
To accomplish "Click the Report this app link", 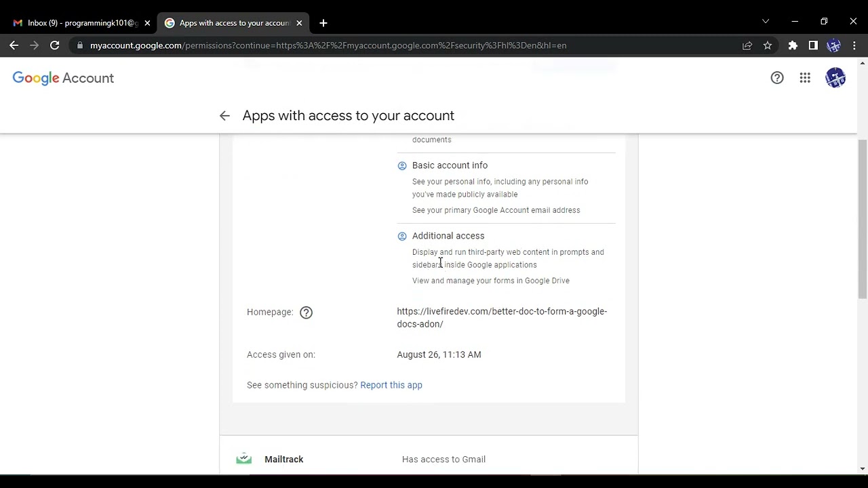I will [391, 385].
